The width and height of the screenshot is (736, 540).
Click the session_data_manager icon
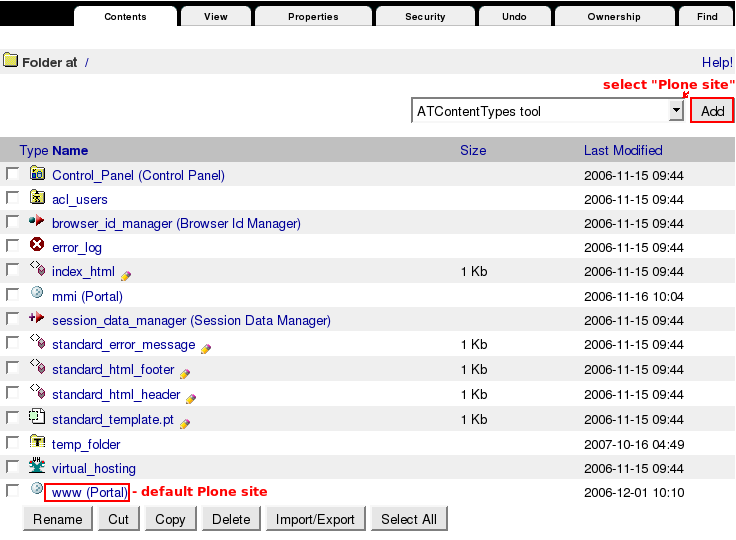point(37,318)
